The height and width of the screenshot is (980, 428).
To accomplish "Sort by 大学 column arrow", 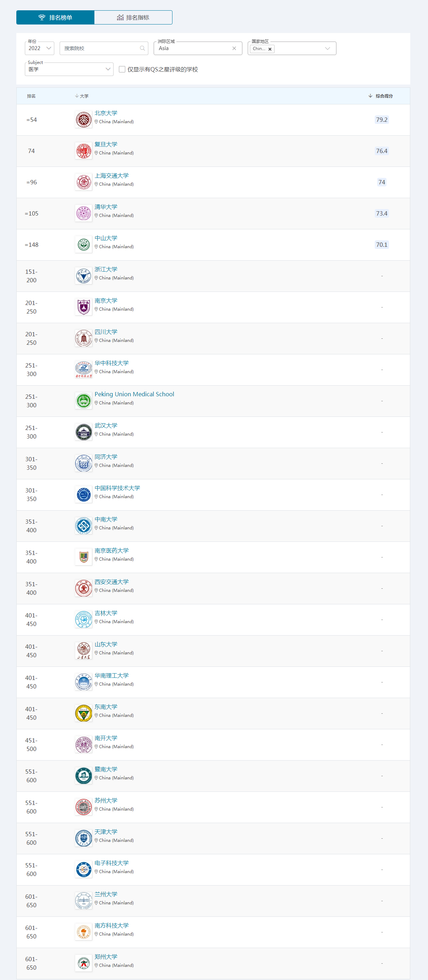I will click(77, 96).
